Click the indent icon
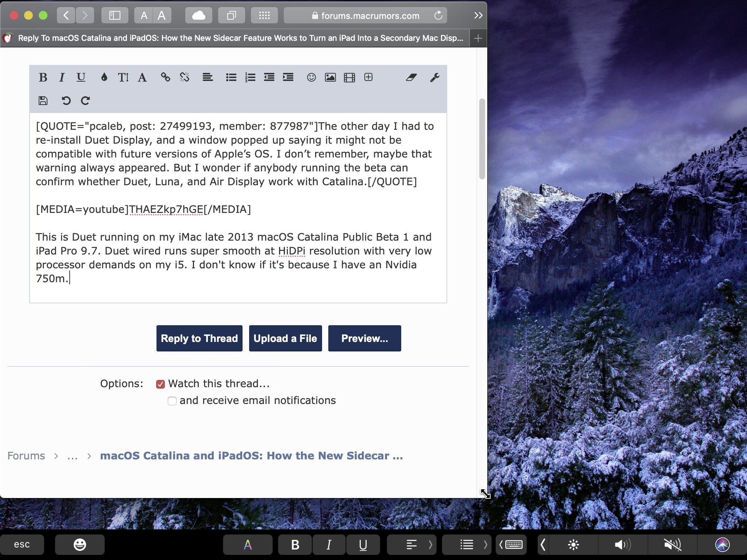This screenshot has width=747, height=560. 288,77
